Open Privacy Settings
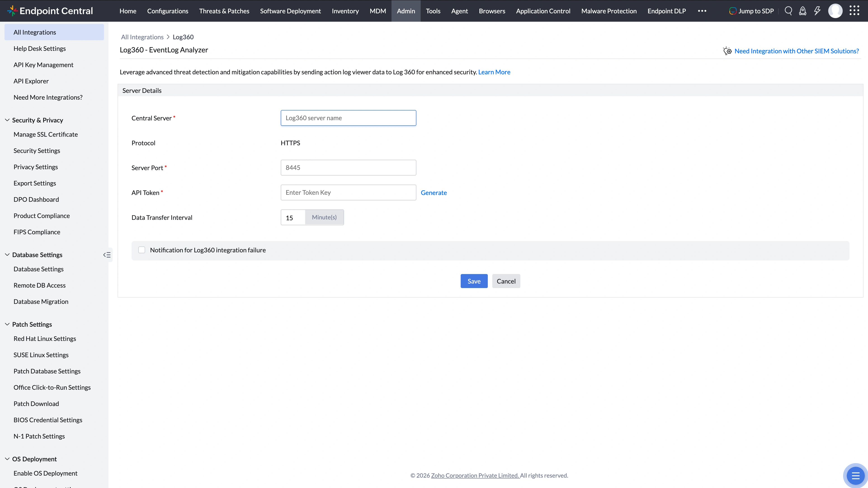Viewport: 868px width, 488px height. coord(35,167)
